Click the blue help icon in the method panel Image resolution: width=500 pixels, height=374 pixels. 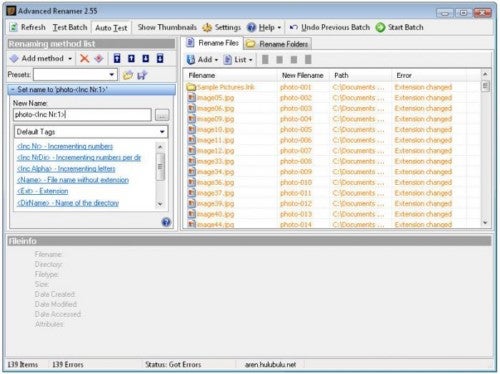[x=166, y=222]
